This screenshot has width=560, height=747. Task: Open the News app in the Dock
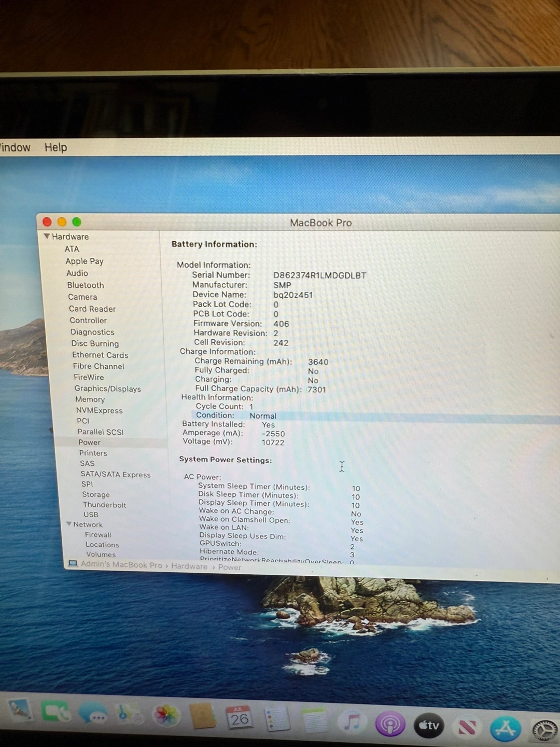point(467,727)
